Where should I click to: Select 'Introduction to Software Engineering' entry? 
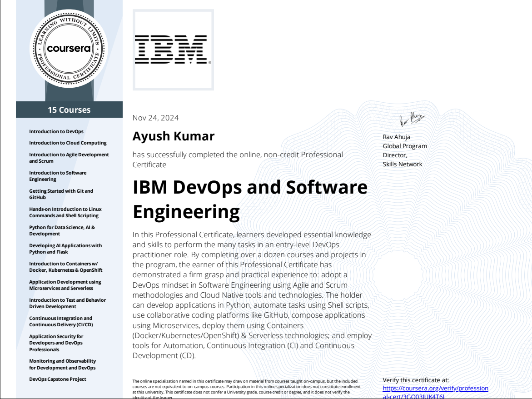coord(58,176)
